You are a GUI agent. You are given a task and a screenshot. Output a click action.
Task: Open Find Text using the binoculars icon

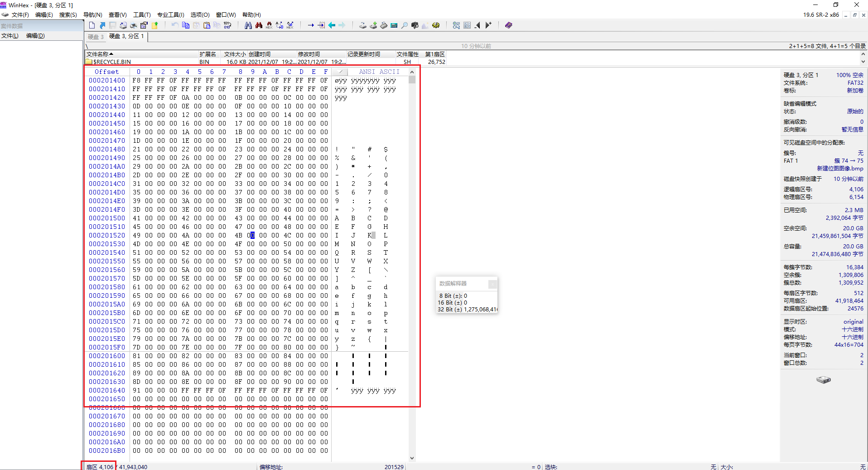tap(248, 25)
